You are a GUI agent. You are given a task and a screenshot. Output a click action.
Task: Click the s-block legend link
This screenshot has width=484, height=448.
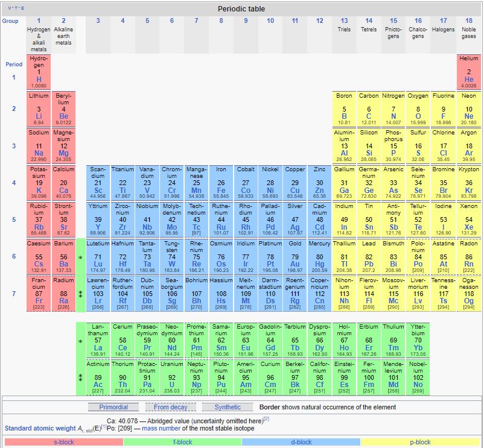coord(64,442)
